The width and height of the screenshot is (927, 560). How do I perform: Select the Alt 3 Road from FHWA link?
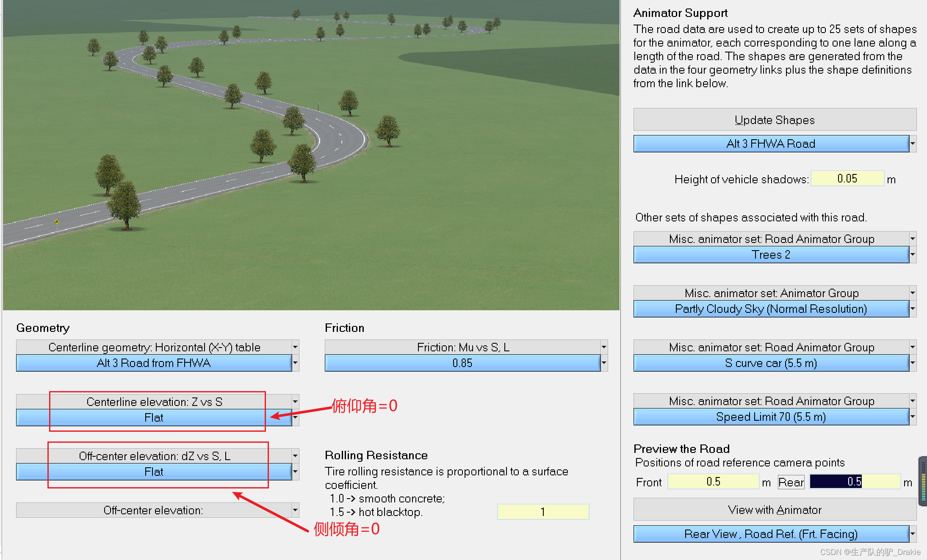click(153, 363)
